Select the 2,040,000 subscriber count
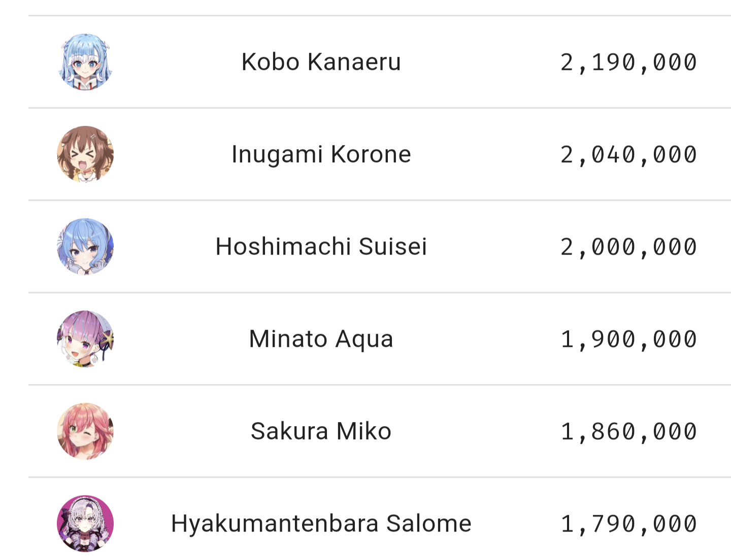731x560 pixels. [628, 155]
